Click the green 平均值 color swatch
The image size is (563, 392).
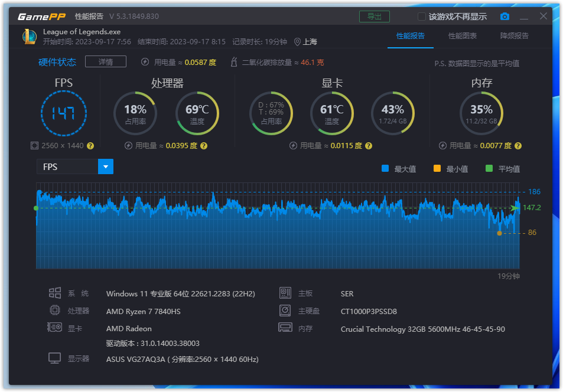(x=489, y=168)
